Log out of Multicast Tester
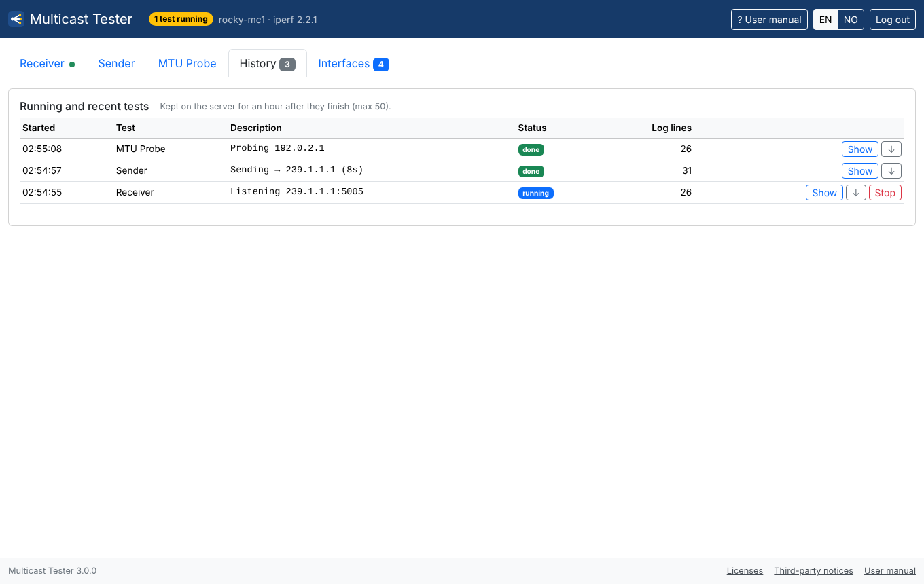Viewport: 924px width, 584px height. pyautogui.click(x=893, y=20)
